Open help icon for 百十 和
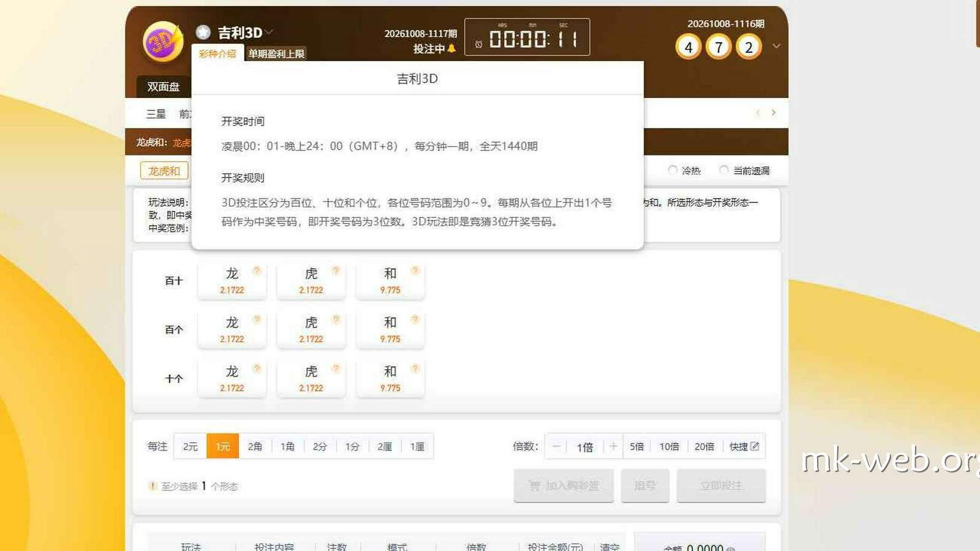Viewport: 980px width, 551px height. pos(415,270)
